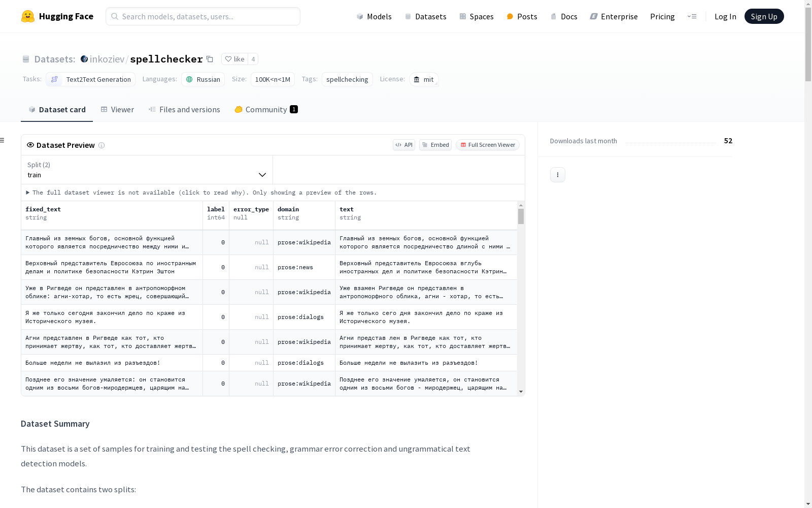Image resolution: width=812 pixels, height=508 pixels.
Task: Open the Pricing page
Action: [662, 16]
